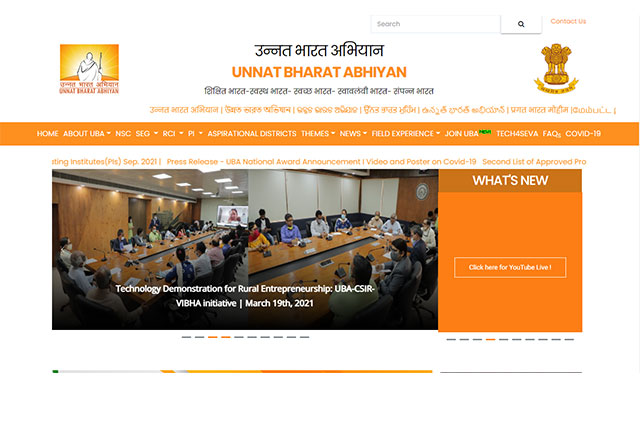Focus the Search input field

436,24
